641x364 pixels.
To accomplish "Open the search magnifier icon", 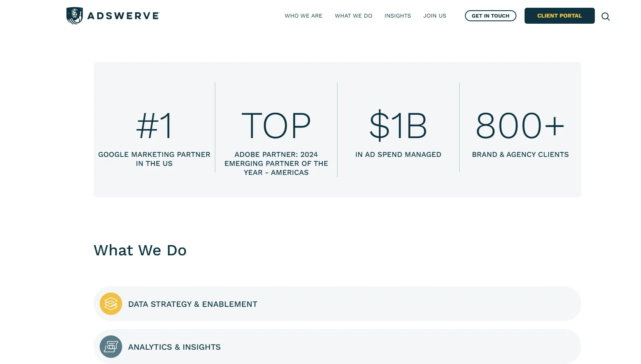I will (605, 16).
